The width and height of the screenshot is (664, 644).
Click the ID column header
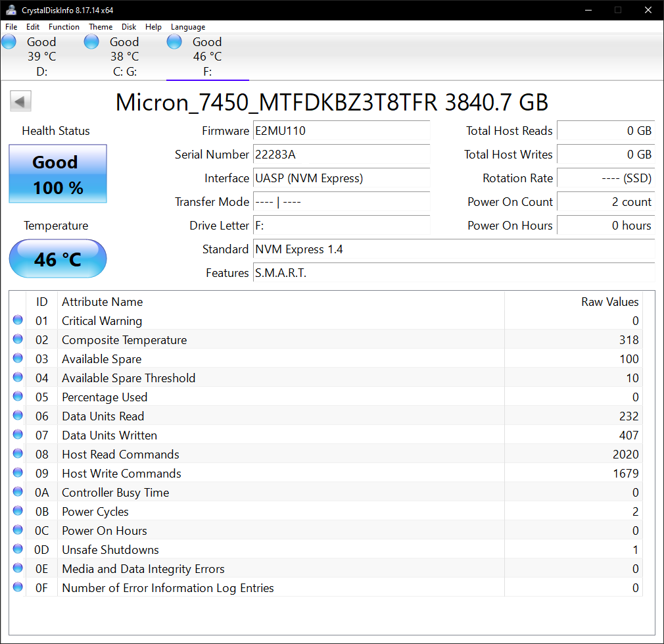pyautogui.click(x=41, y=302)
